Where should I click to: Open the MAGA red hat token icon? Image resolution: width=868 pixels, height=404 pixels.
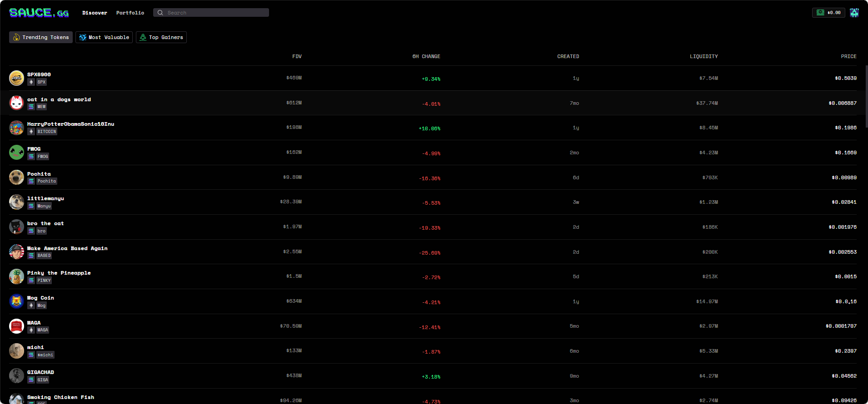click(17, 326)
